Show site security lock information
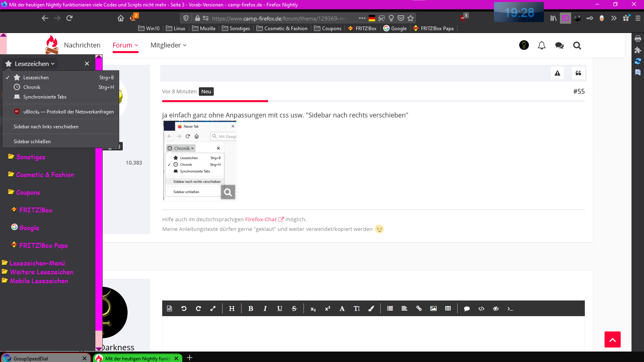 tap(197, 18)
